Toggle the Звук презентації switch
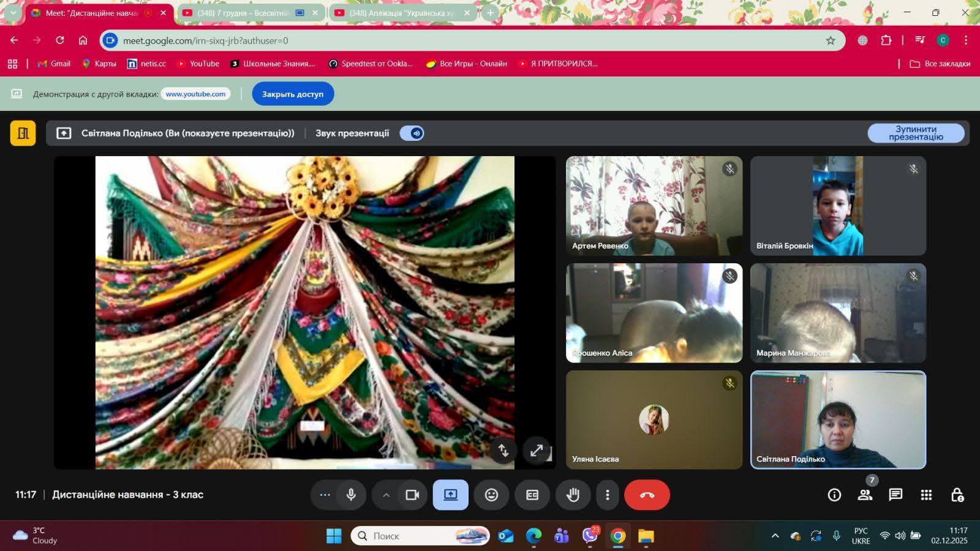This screenshot has width=980, height=551. tap(412, 133)
